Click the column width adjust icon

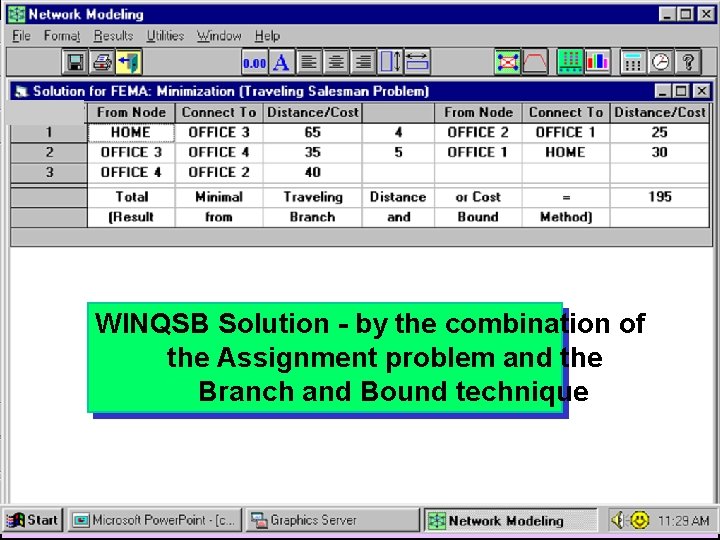[417, 62]
